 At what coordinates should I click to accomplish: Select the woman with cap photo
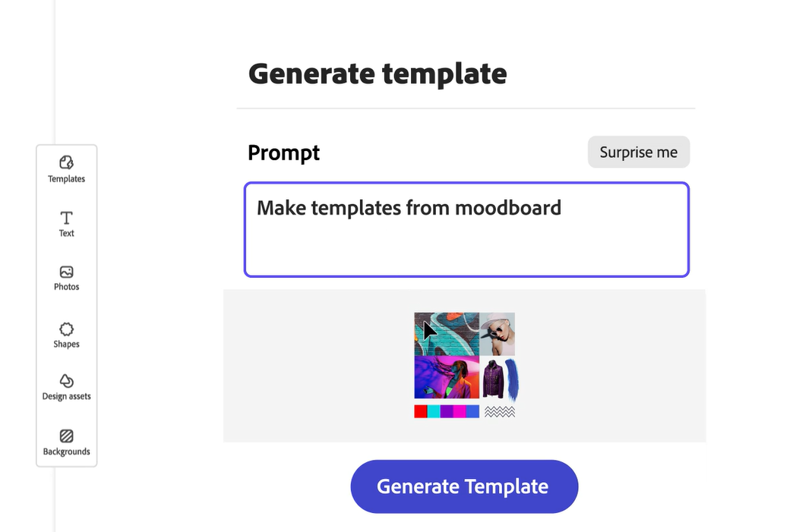[497, 333]
